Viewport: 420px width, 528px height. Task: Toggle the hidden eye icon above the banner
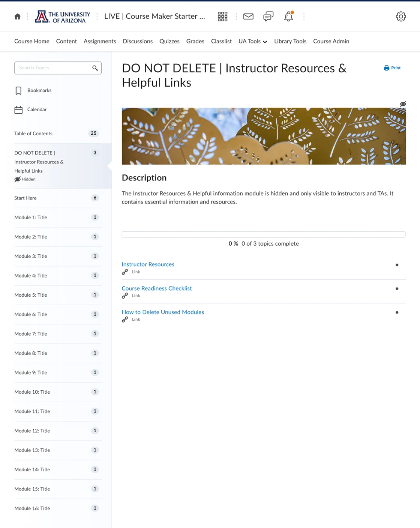coord(403,104)
